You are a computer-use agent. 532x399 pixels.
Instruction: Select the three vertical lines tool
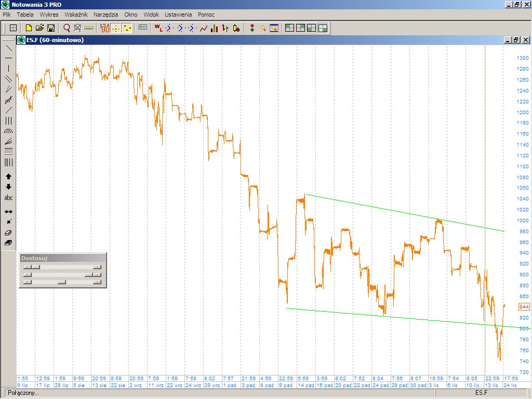8,121
